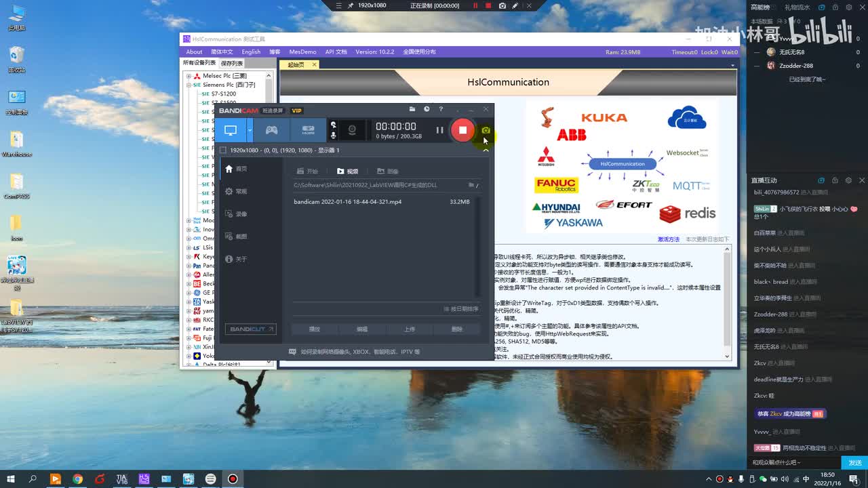Click the 播放 play button in Bandicam

point(315,329)
